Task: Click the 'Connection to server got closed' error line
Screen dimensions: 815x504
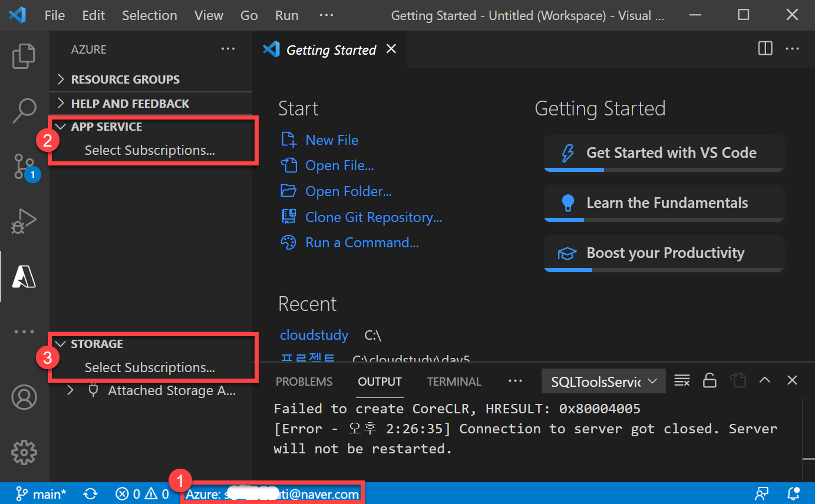Action: (x=526, y=439)
